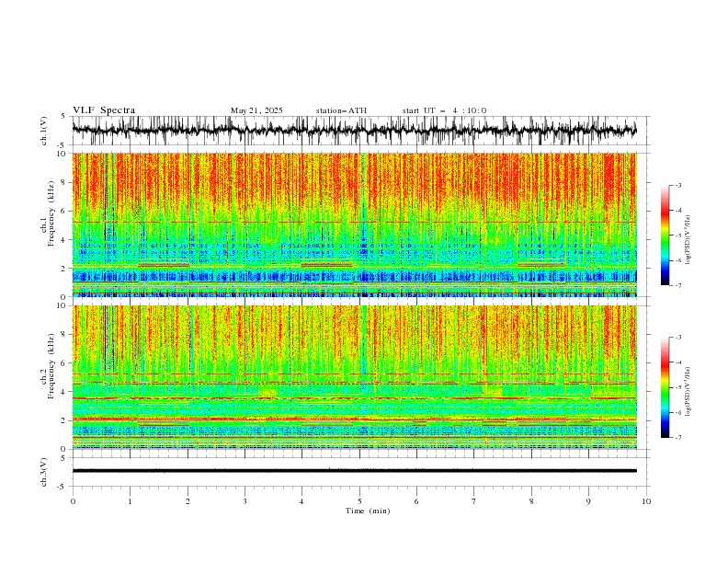Click the ch.1 log(PSD)(V²/Hz) color bar label
The height and width of the screenshot is (563, 728).
688,240
